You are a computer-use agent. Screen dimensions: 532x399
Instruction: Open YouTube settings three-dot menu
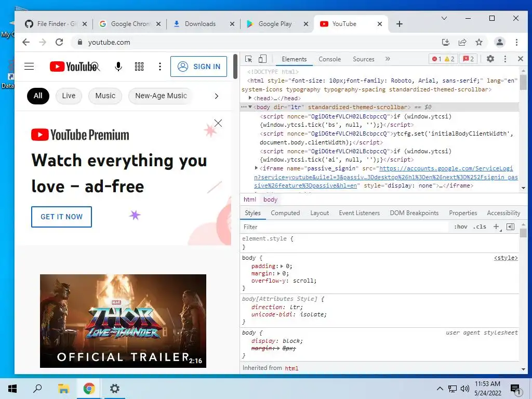point(160,66)
